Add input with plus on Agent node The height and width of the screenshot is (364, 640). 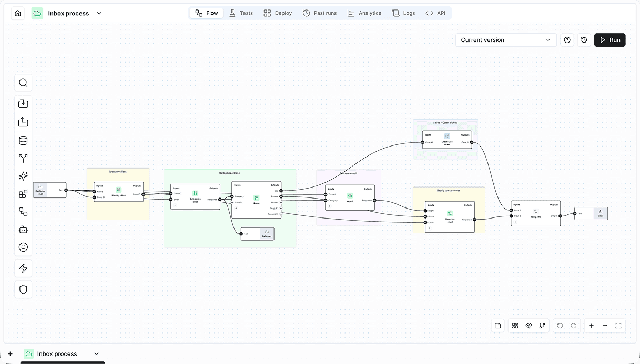pyautogui.click(x=330, y=206)
